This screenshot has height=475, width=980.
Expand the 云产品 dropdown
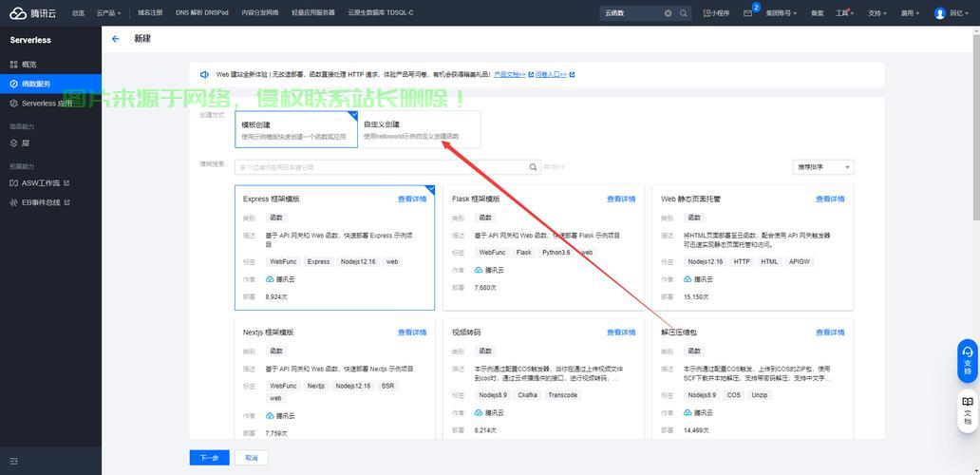point(109,13)
